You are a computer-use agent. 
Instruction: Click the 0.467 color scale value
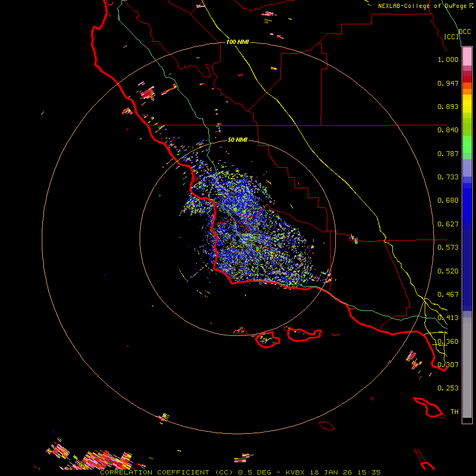click(448, 295)
